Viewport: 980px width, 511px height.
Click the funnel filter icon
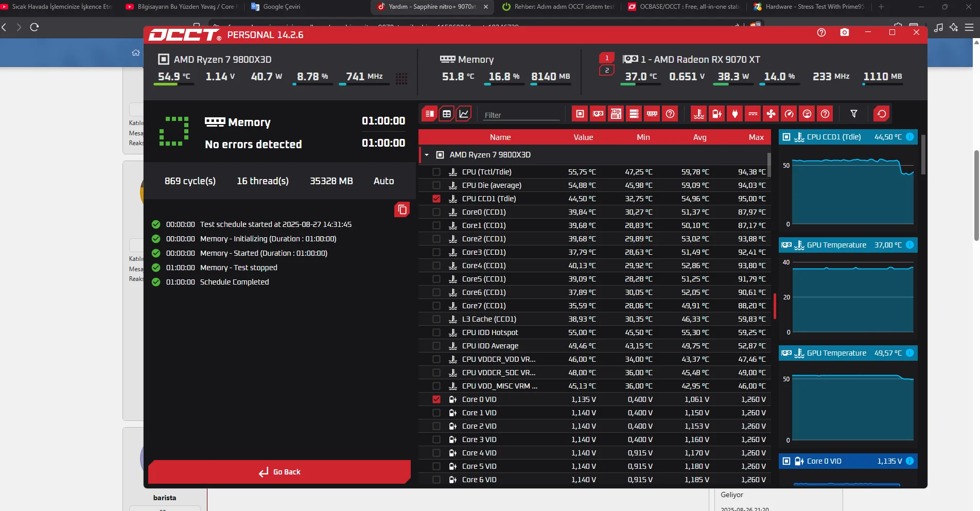point(854,114)
